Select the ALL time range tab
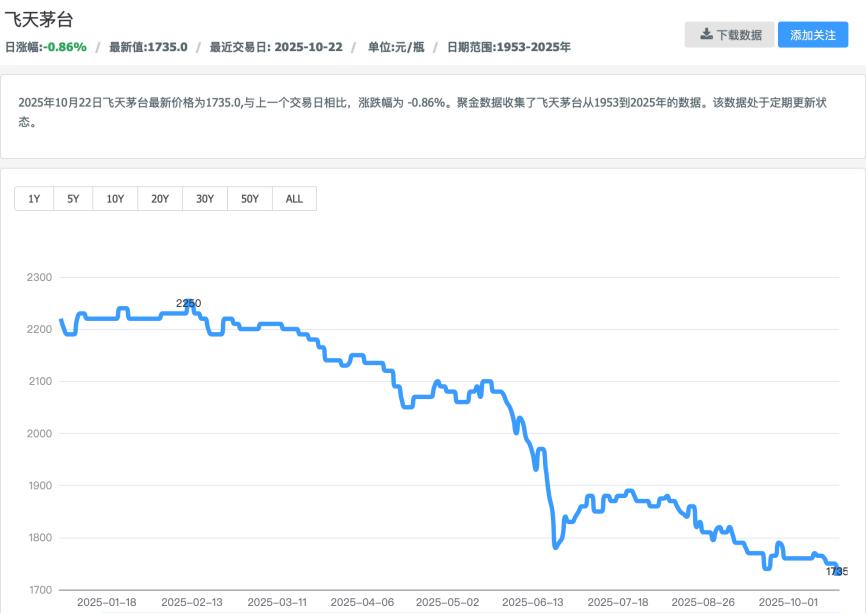Image resolution: width=866 pixels, height=613 pixels. point(292,198)
